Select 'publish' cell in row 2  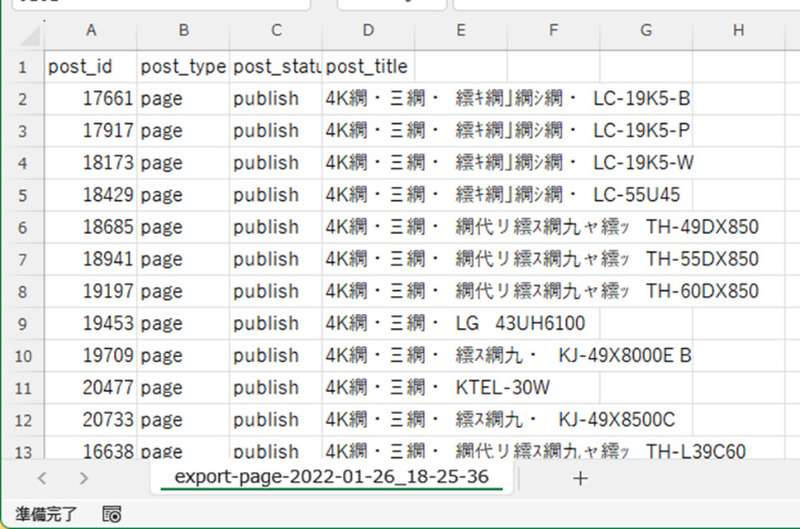[276, 98]
